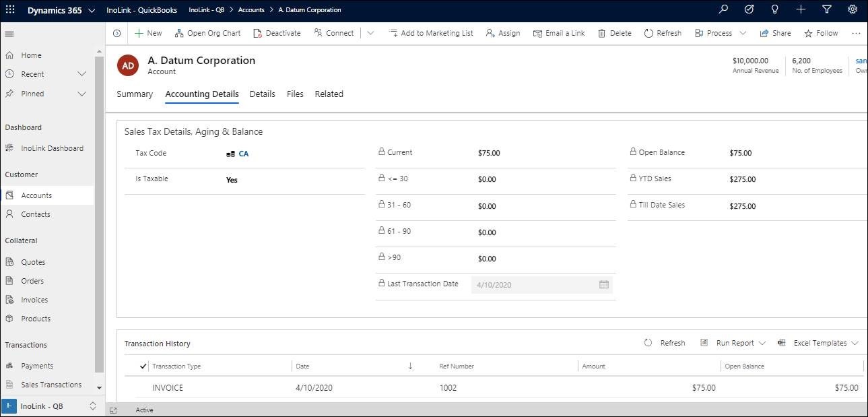
Task: Open advanced find filter icon
Action: (827, 9)
